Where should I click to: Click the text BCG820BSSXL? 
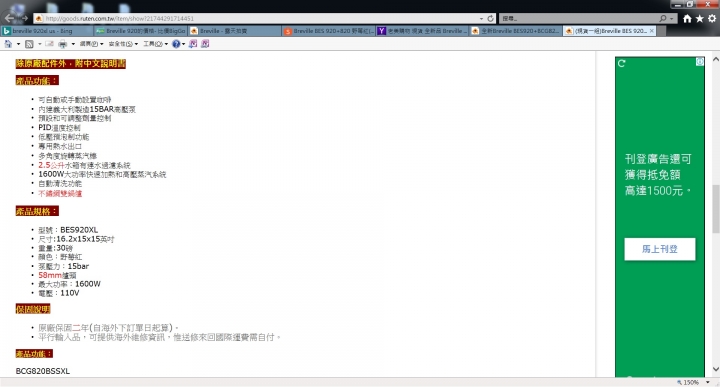coord(43,371)
